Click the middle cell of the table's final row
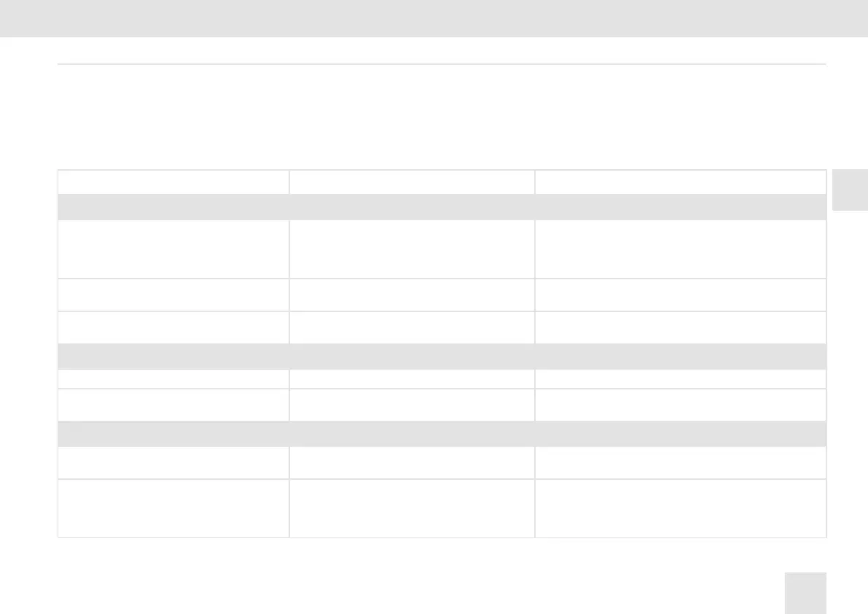Screen dimensions: 868x614 (x=412, y=508)
